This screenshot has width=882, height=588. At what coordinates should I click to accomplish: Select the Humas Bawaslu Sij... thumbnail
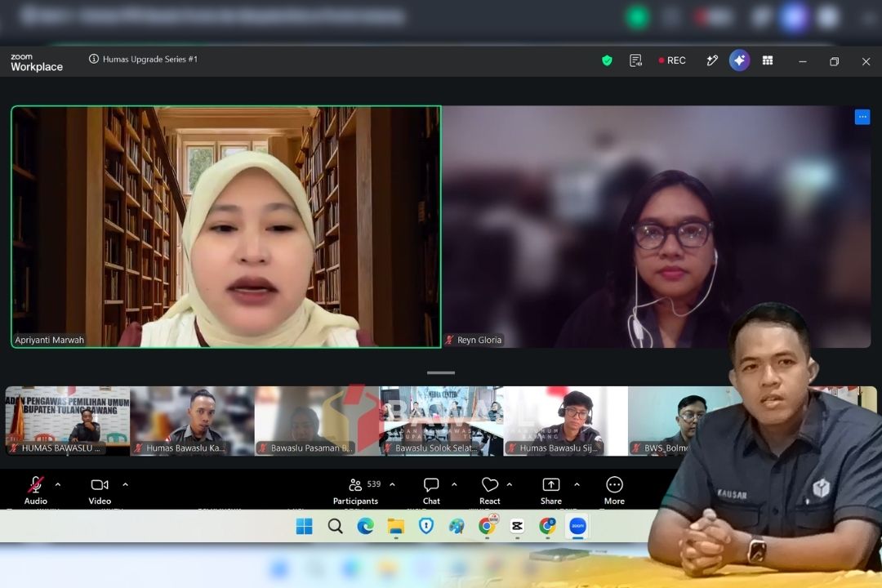(x=566, y=421)
